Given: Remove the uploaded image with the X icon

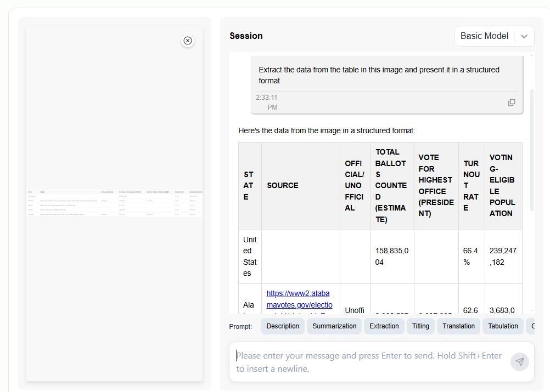Looking at the screenshot, I should pos(188,41).
